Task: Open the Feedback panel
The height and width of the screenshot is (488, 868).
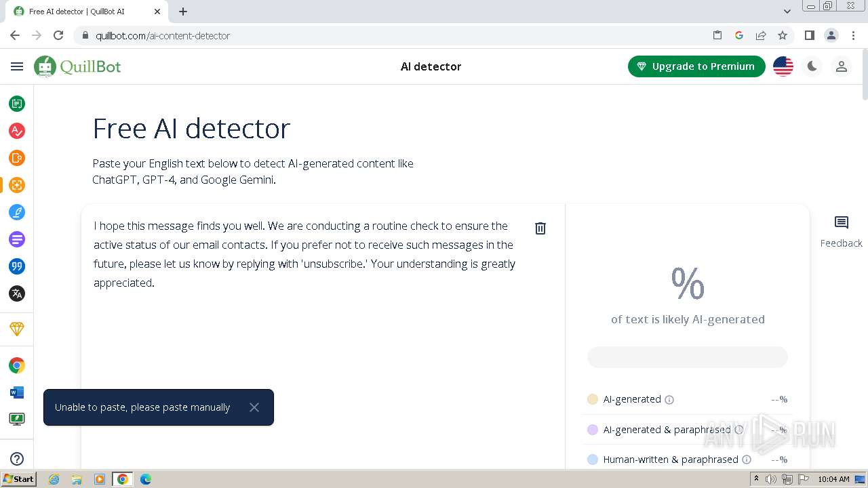Action: point(841,232)
